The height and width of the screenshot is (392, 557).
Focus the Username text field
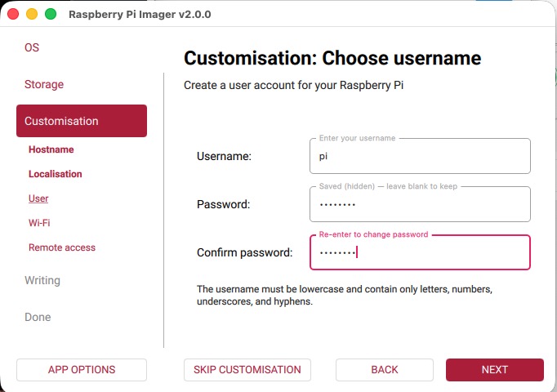420,155
